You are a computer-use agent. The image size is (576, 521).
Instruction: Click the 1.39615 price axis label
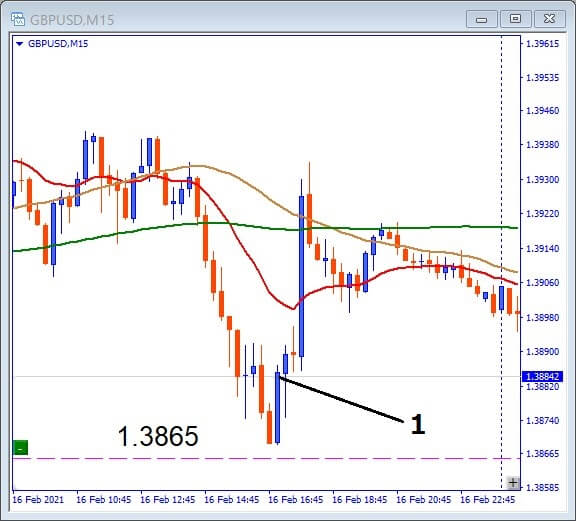[543, 44]
